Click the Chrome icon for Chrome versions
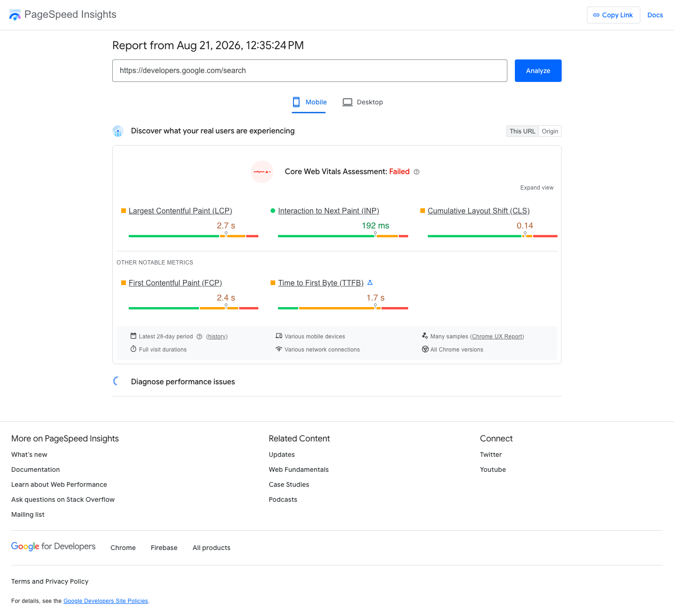Image resolution: width=674 pixels, height=616 pixels. (425, 349)
